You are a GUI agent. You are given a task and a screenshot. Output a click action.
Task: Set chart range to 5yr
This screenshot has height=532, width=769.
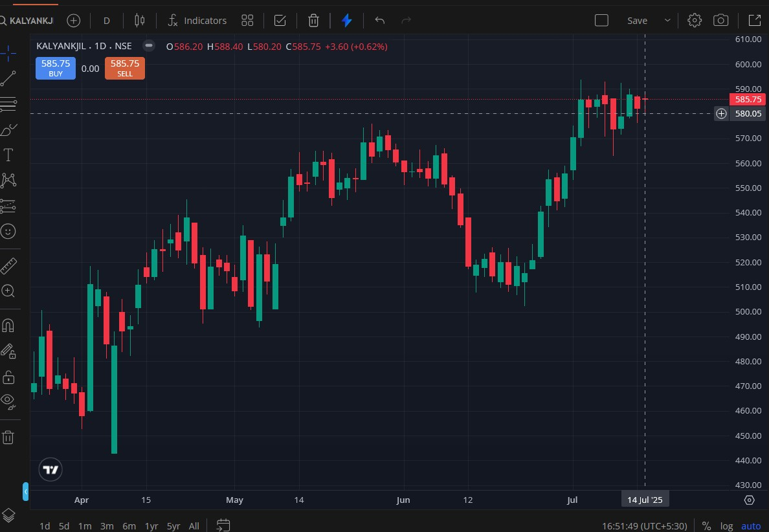coord(173,526)
